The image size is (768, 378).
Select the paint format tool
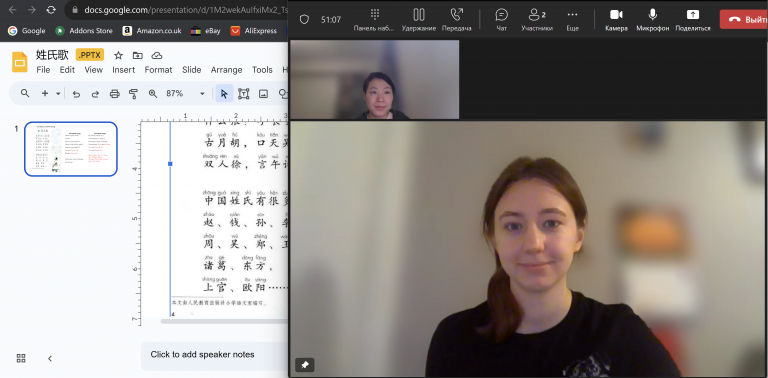point(133,94)
